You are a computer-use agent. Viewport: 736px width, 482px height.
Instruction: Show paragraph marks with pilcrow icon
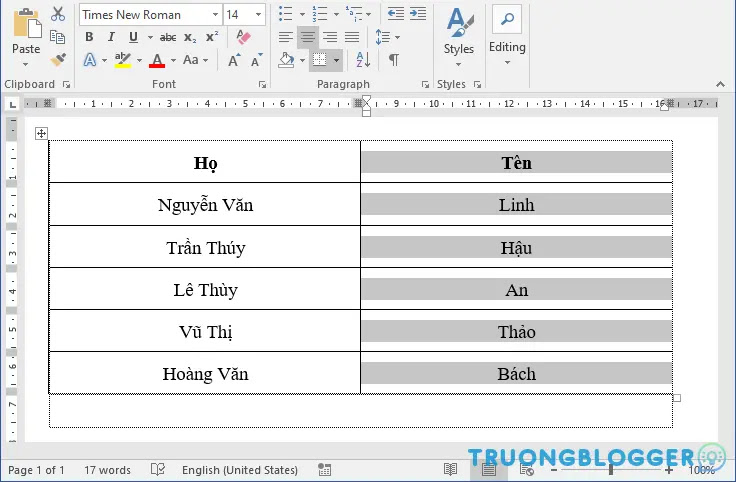coord(394,60)
